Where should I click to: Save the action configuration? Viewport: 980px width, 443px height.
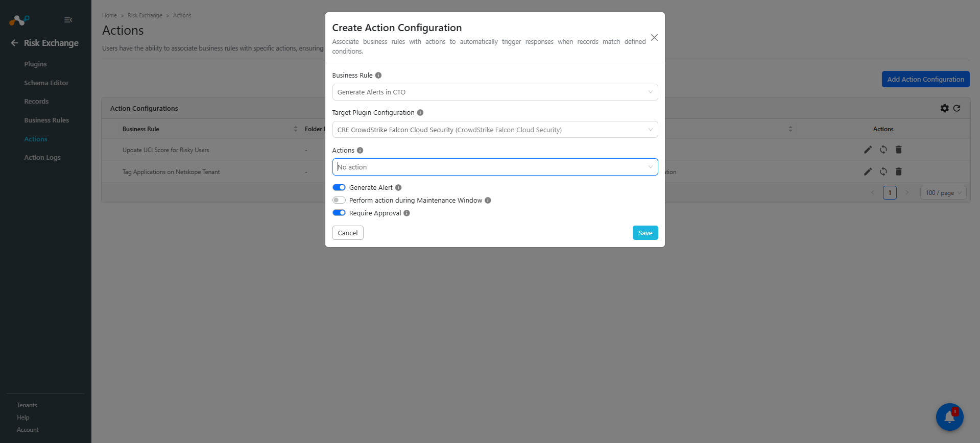tap(645, 233)
